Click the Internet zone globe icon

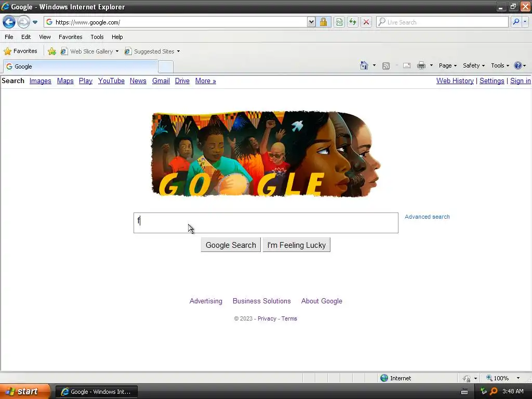click(384, 378)
